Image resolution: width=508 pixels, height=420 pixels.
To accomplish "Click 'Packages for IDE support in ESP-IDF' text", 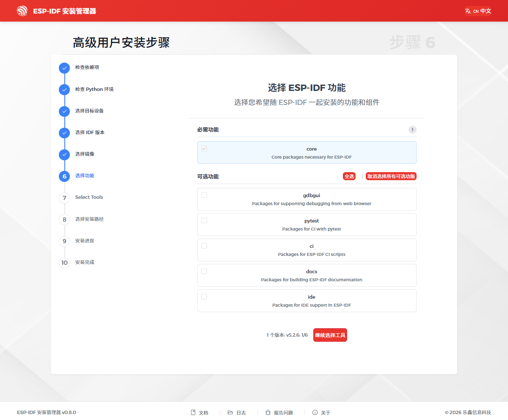I will pos(312,305).
